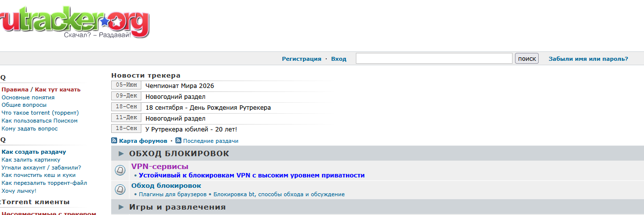The image size is (644, 215).
Task: Open Угнали аккаунт / забанили? link
Action: click(42, 168)
